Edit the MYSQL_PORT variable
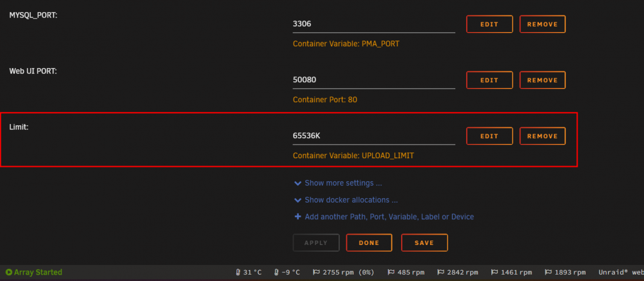Screen dimensions: 644x281 (x=489, y=24)
